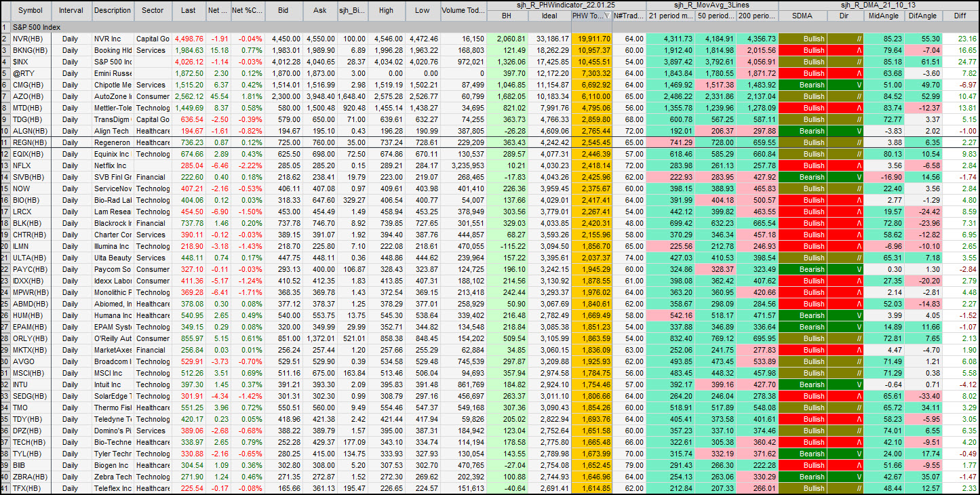Select the AVGO symbol cell
980x495 pixels.
coord(31,361)
